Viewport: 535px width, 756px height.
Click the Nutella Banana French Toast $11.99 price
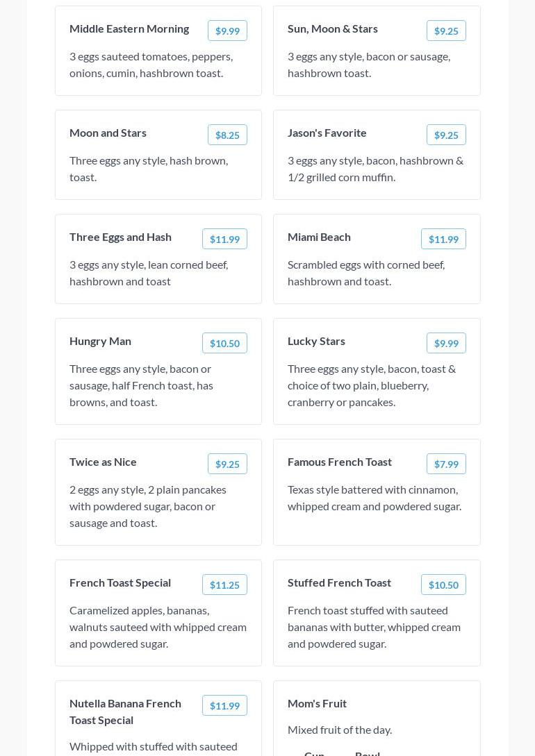coord(224,705)
